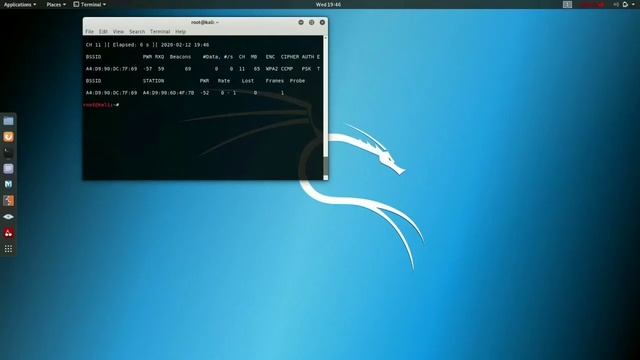Minimize the terminal window
Viewport: 640px width, 360px height.
tap(301, 22)
